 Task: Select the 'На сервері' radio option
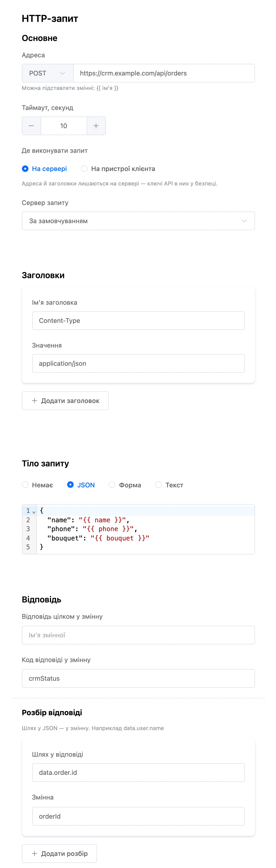click(x=44, y=168)
